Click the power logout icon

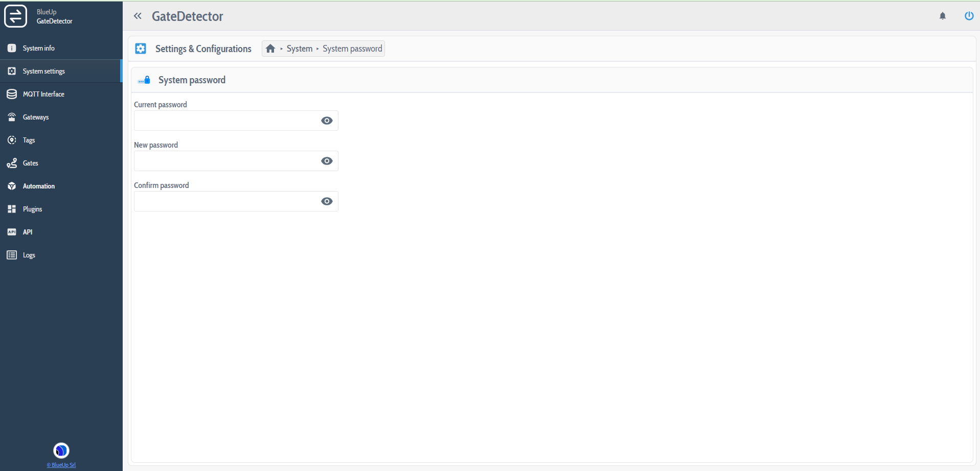click(968, 16)
